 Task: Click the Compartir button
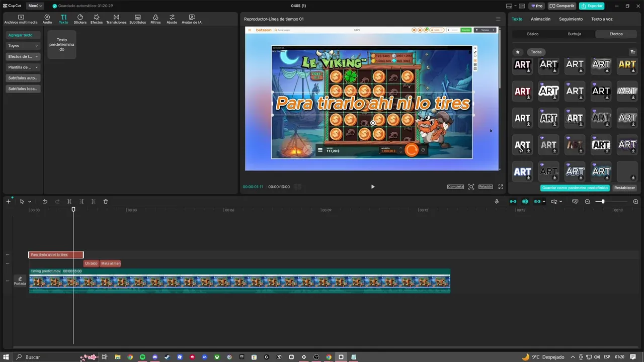[x=562, y=6]
